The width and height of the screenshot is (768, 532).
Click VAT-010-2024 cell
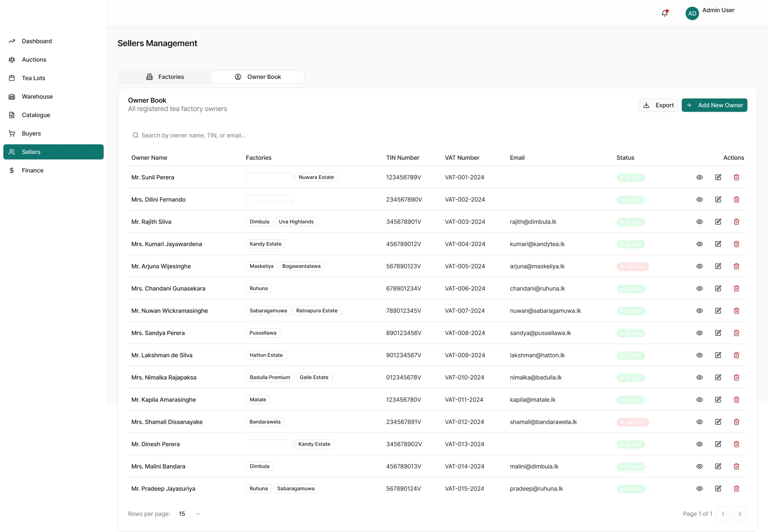click(465, 378)
